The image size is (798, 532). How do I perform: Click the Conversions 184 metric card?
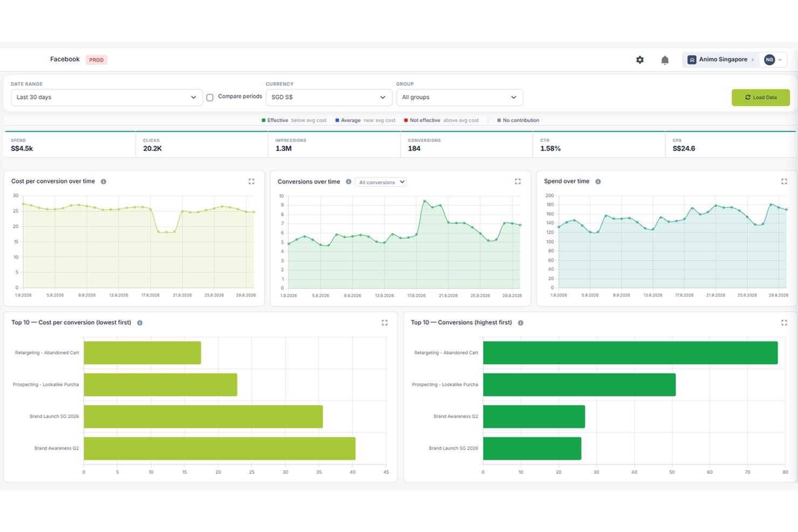pyautogui.click(x=467, y=144)
